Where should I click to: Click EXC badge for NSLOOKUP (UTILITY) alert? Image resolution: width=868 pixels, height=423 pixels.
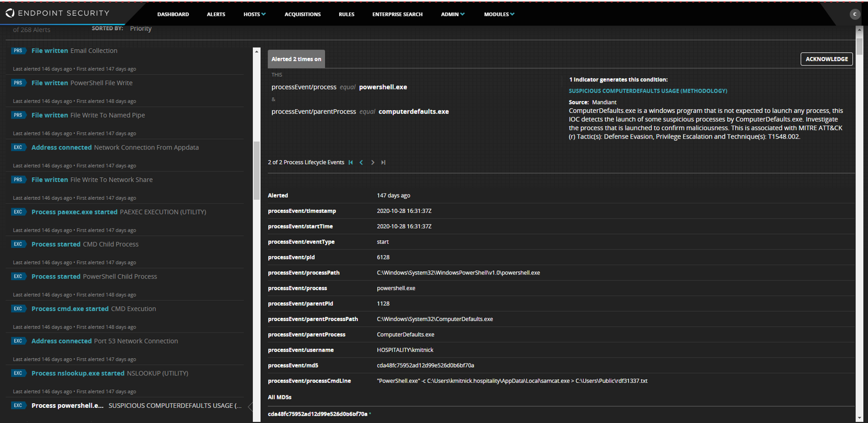pos(18,373)
